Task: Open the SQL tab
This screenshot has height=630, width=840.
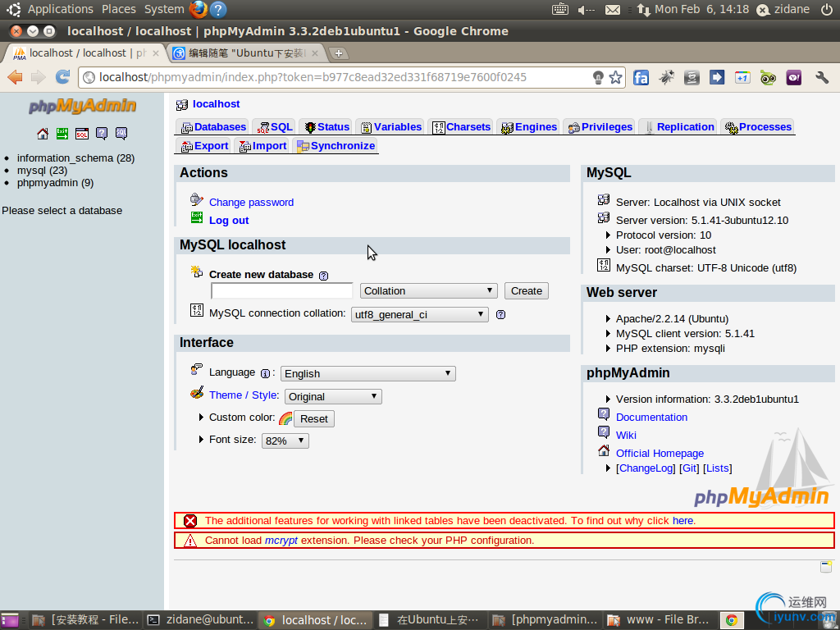Action: click(274, 127)
